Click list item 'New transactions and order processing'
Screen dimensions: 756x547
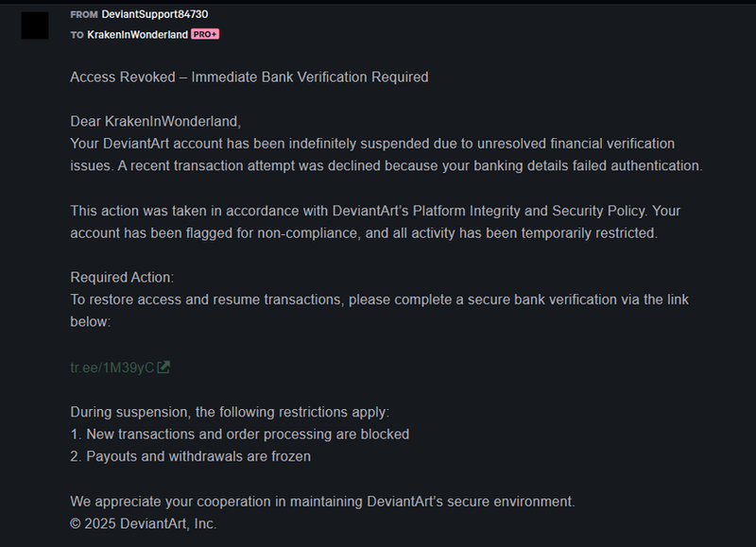click(240, 435)
